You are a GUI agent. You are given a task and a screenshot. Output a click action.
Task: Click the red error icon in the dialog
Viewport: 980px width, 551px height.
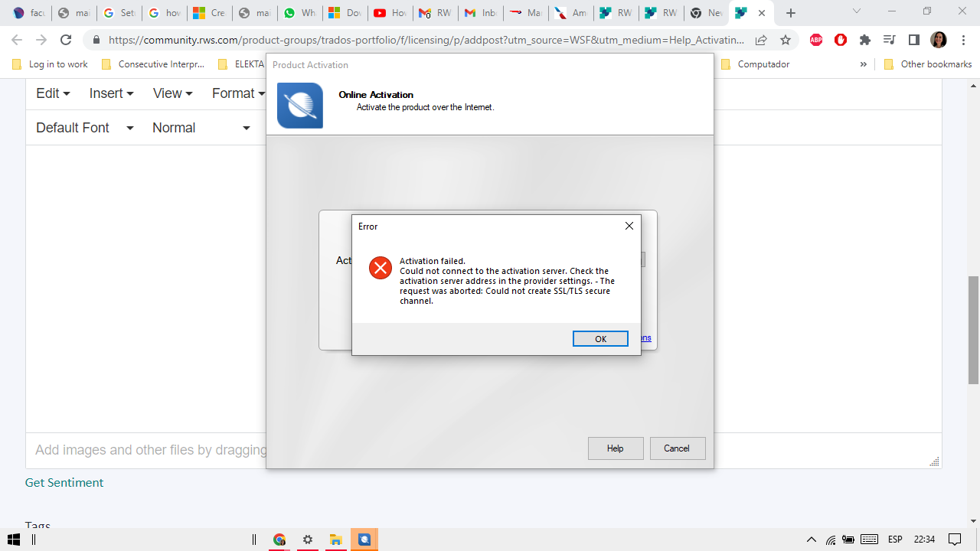pyautogui.click(x=381, y=268)
